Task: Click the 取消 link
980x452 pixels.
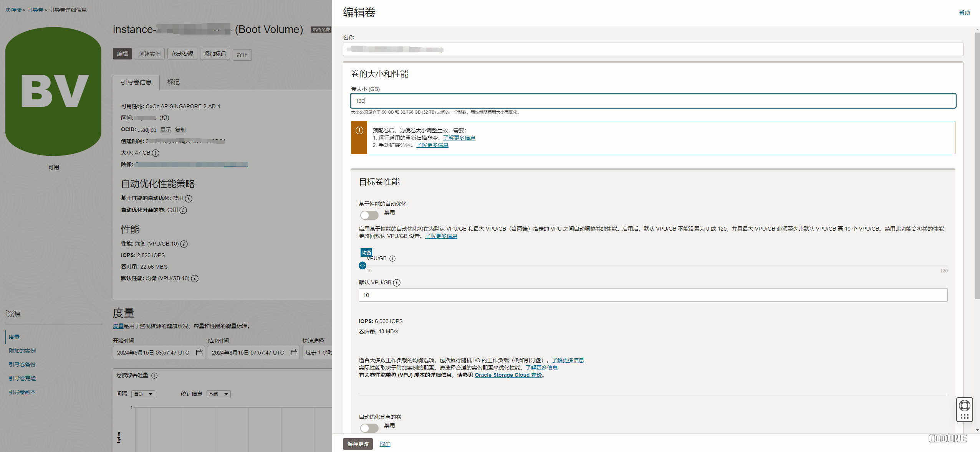Action: (385, 444)
